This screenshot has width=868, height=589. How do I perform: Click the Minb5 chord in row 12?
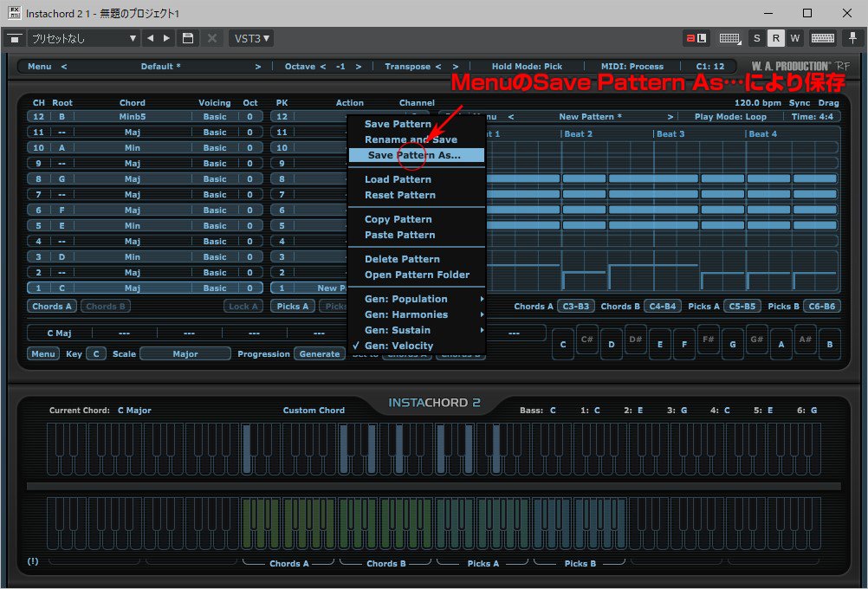click(133, 117)
